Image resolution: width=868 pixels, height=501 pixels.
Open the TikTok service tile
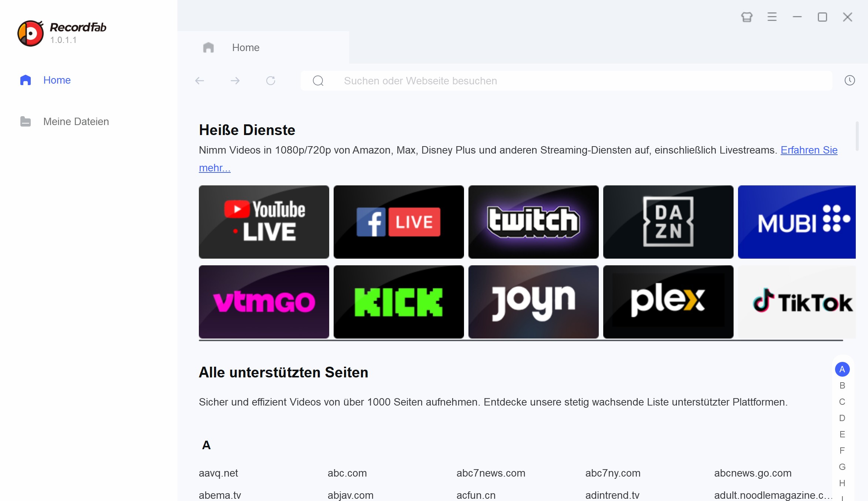(797, 302)
